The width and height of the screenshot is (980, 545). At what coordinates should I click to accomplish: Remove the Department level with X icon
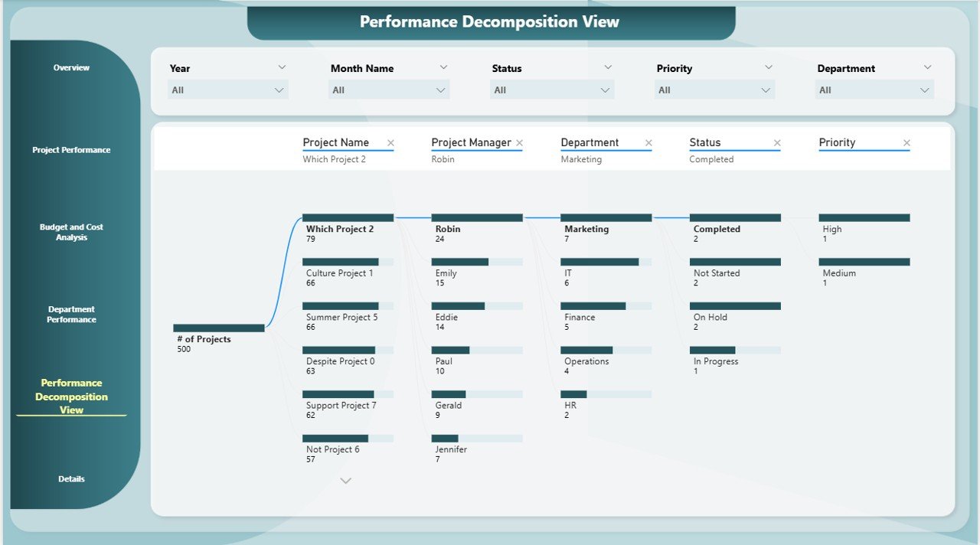648,143
